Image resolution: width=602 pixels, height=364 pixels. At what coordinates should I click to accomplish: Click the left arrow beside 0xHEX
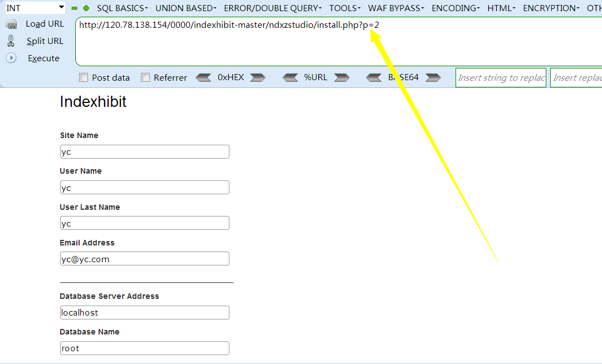(204, 77)
